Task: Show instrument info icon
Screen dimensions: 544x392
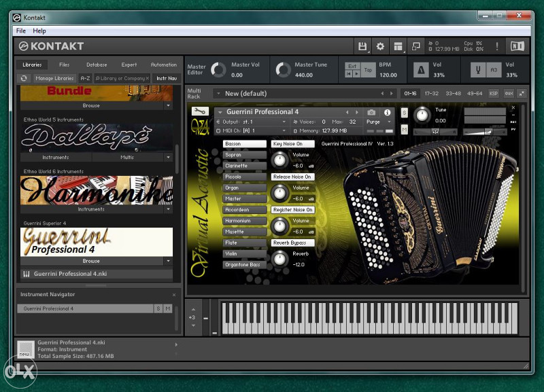Action: (387, 112)
